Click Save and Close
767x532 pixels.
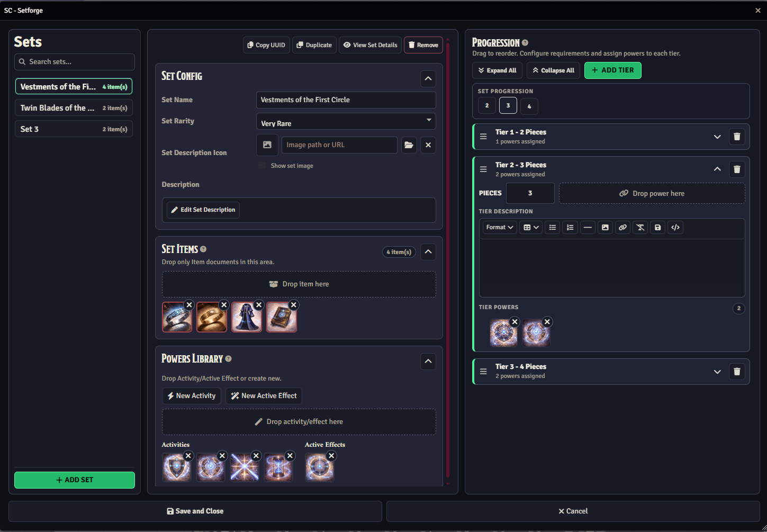[195, 511]
